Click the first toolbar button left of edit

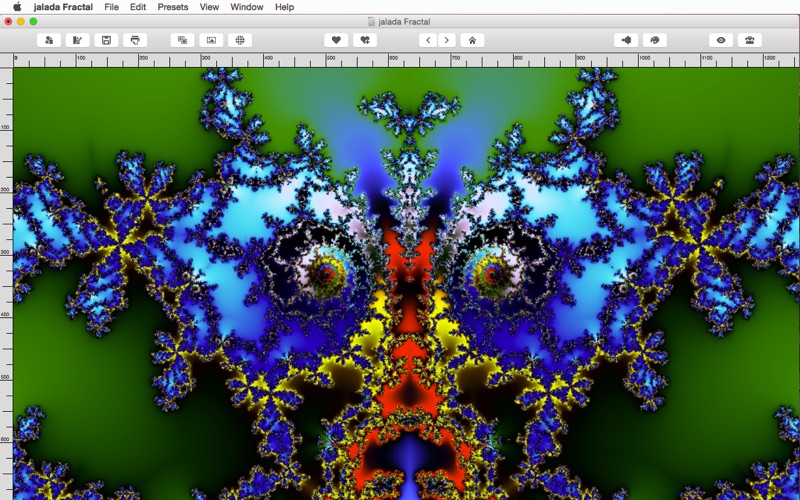click(x=49, y=40)
